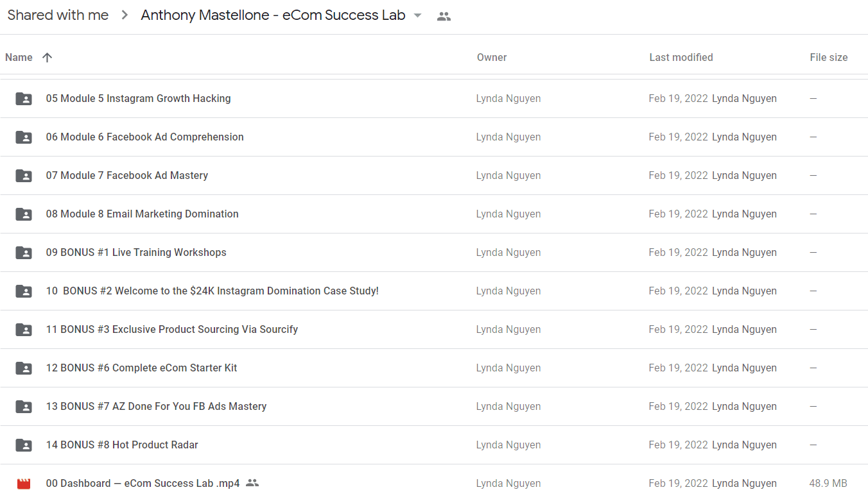The width and height of the screenshot is (868, 501).
Task: Click the red video icon for 00 Dashboard
Action: 24,484
